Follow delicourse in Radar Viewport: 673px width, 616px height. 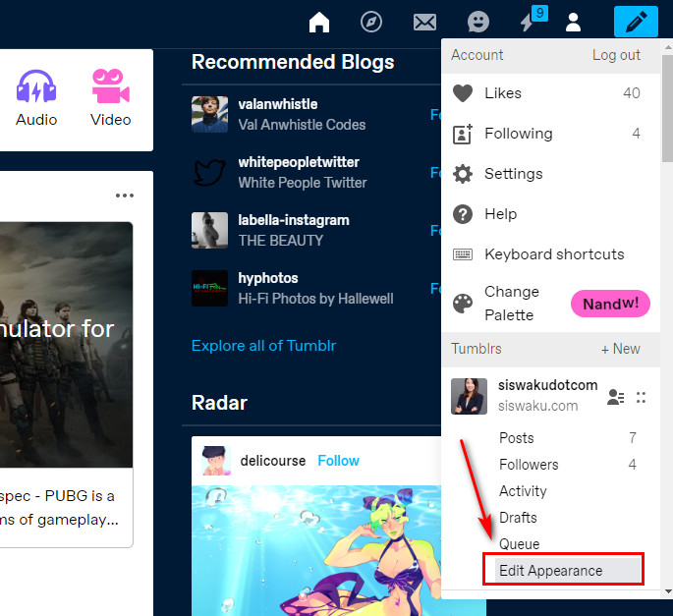pyautogui.click(x=338, y=461)
